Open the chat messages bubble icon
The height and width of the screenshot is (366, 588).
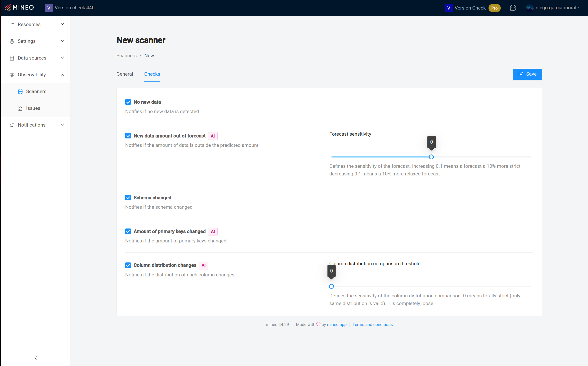coord(513,8)
